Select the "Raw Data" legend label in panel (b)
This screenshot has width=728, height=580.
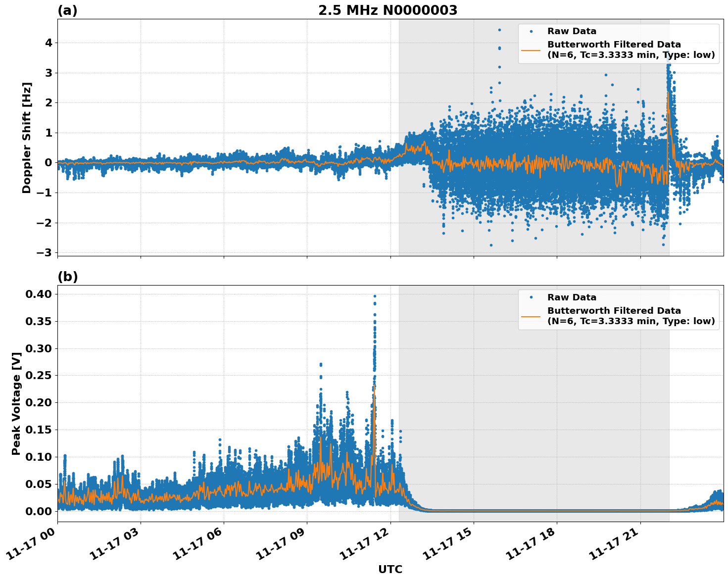coord(572,298)
